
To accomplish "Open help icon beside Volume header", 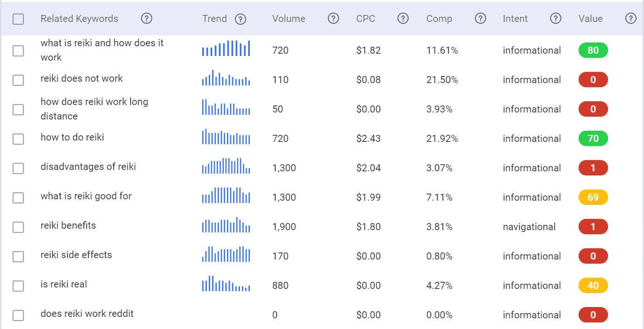I will click(333, 19).
